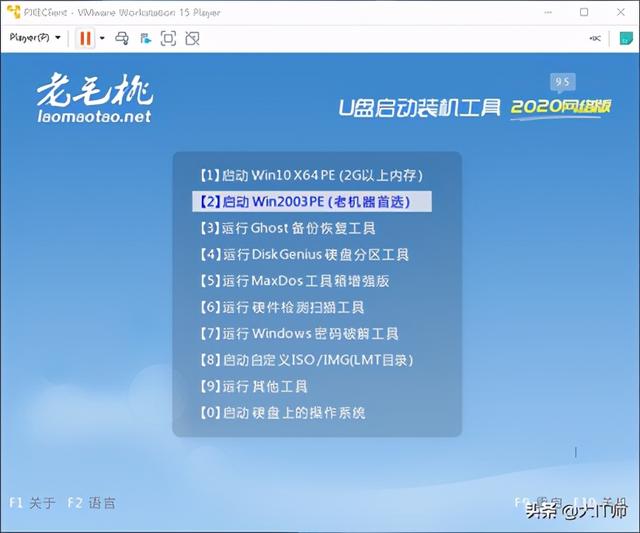
Task: Expand the power options arrow beside pause
Action: pos(102,38)
